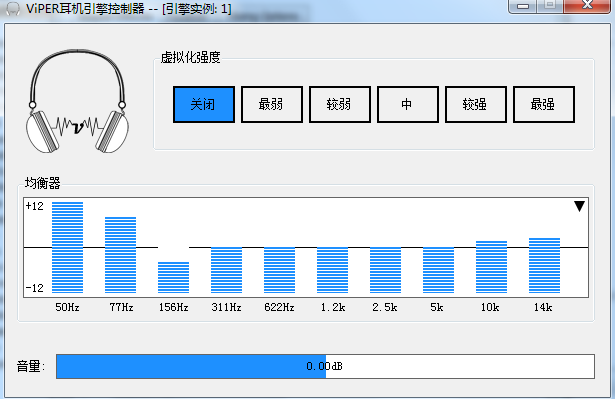Click the 5k equalizer band column
The image size is (615, 399).
(x=439, y=270)
